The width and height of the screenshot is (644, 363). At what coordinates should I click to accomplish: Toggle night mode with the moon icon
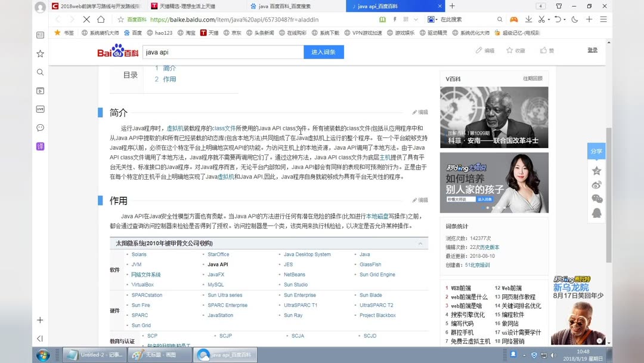pos(574,19)
